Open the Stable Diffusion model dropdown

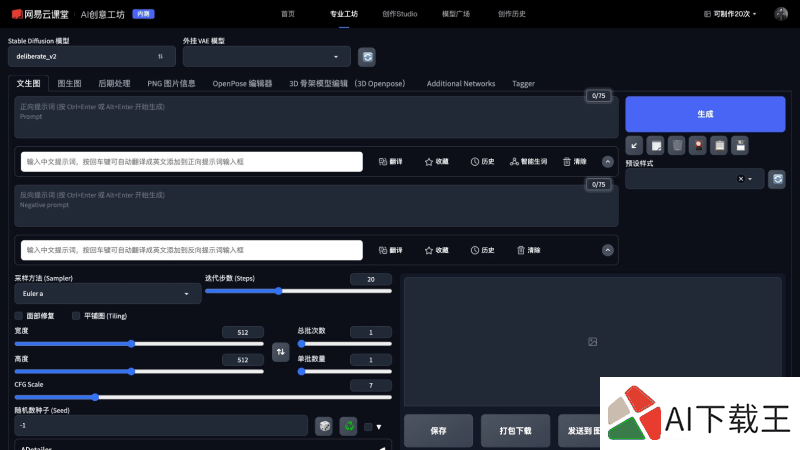92,57
